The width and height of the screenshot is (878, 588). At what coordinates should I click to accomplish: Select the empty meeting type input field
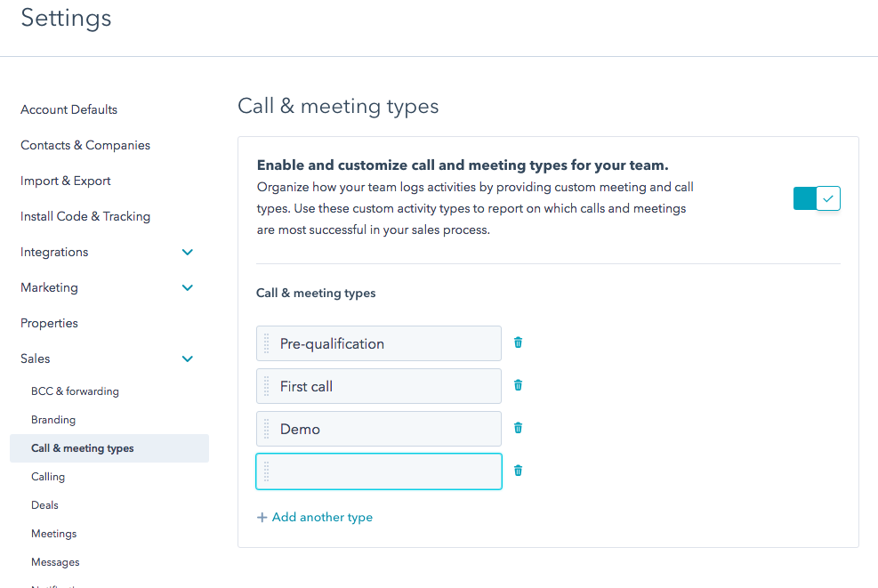point(378,471)
